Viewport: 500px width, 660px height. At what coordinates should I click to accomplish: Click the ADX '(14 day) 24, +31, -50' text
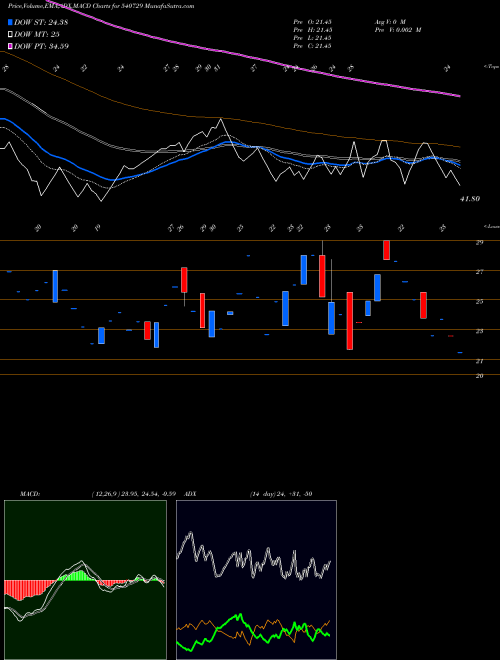(281, 494)
